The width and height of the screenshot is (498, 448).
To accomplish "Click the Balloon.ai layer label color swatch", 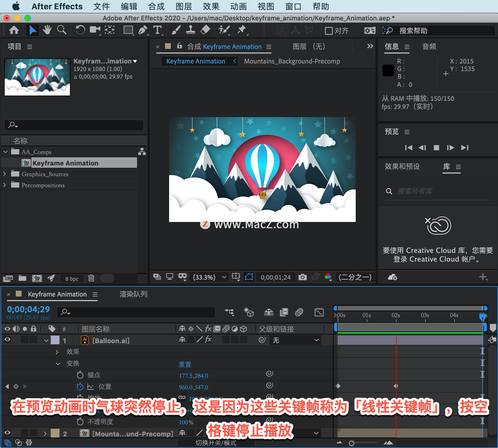I will coord(55,340).
